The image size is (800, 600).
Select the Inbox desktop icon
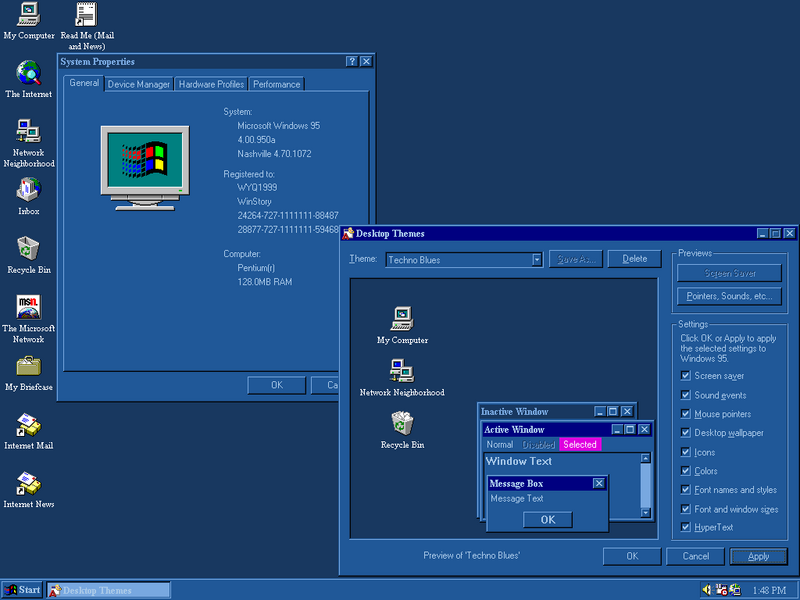(29, 190)
